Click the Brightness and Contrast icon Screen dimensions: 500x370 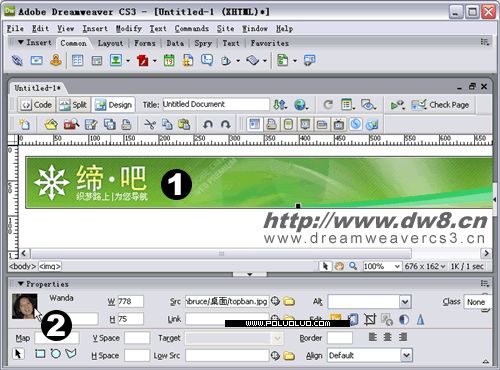click(404, 319)
